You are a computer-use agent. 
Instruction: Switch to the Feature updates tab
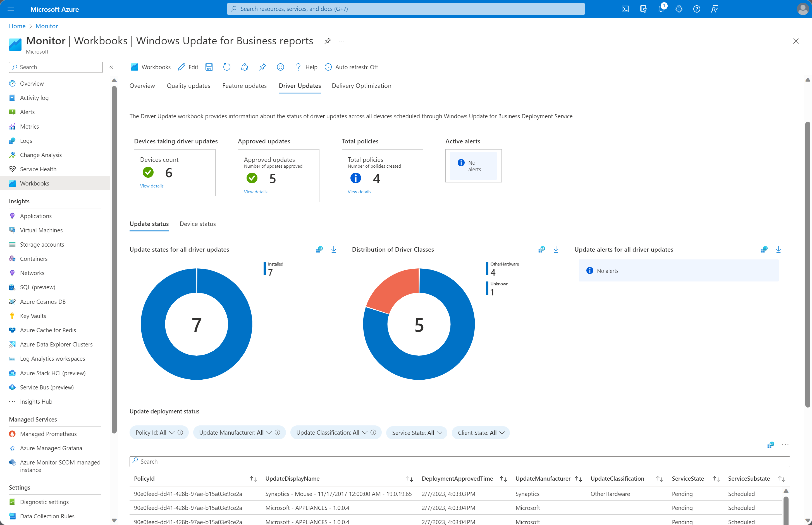[244, 86]
